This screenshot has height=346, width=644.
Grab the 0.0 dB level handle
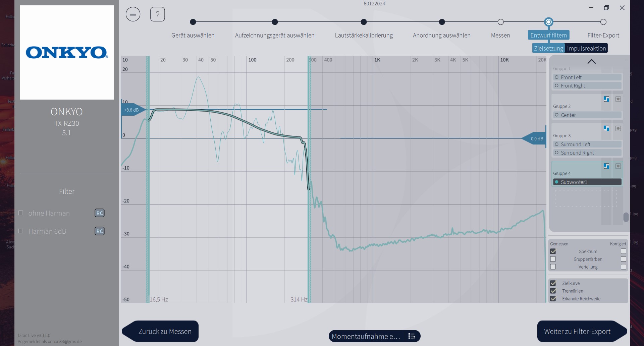tap(534, 138)
